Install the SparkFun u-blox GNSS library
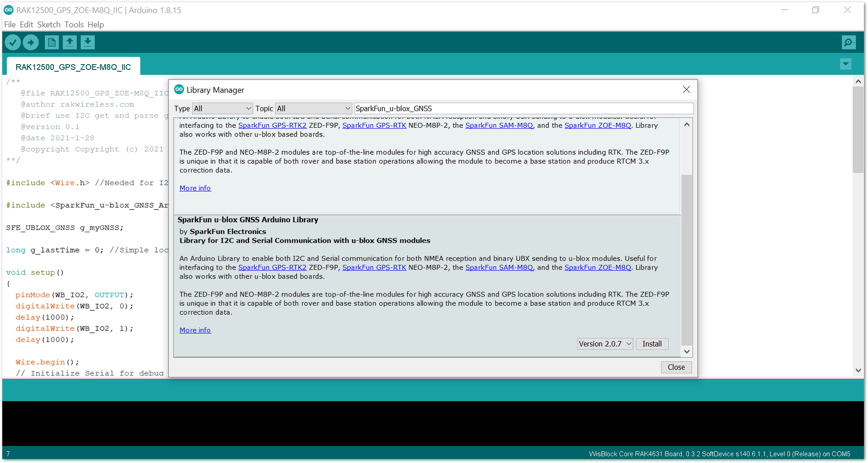This screenshot has height=463, width=868. pyautogui.click(x=652, y=344)
